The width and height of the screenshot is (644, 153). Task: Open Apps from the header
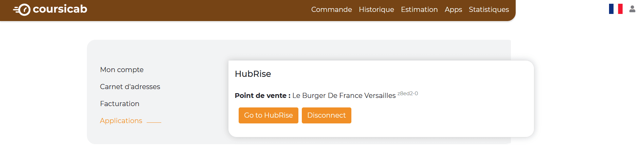tap(453, 10)
